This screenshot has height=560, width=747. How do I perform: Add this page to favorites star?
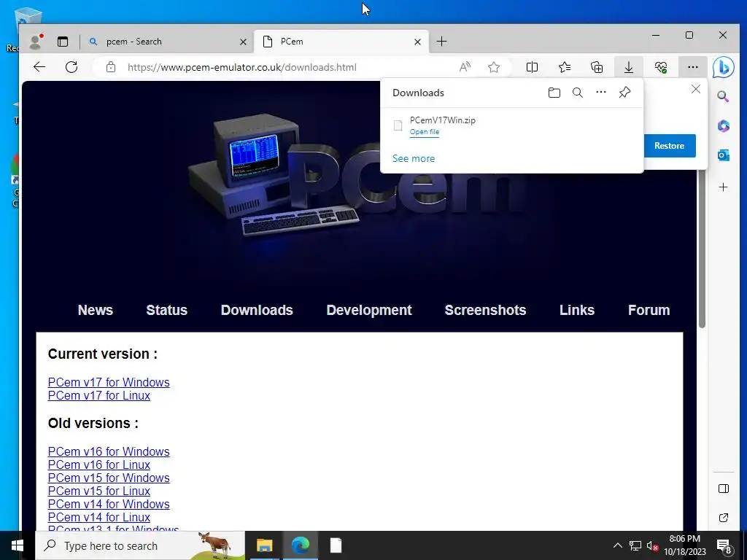click(x=494, y=67)
